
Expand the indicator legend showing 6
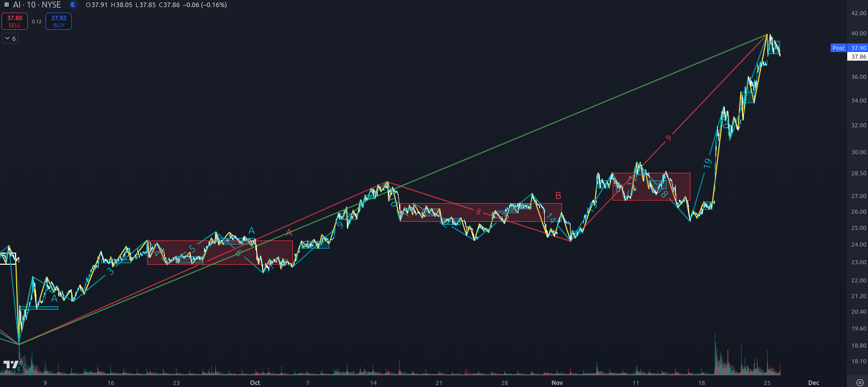point(10,38)
